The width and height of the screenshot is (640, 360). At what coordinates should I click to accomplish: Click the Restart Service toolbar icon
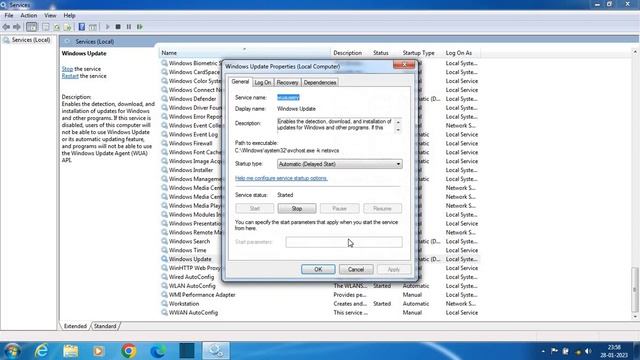coord(140,27)
